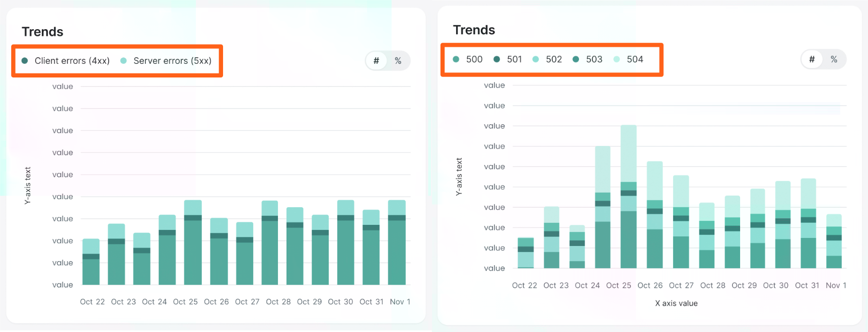Screen dimensions: 868x332
Task: Click the Oct 24 bar in right chart
Action: 603,211
